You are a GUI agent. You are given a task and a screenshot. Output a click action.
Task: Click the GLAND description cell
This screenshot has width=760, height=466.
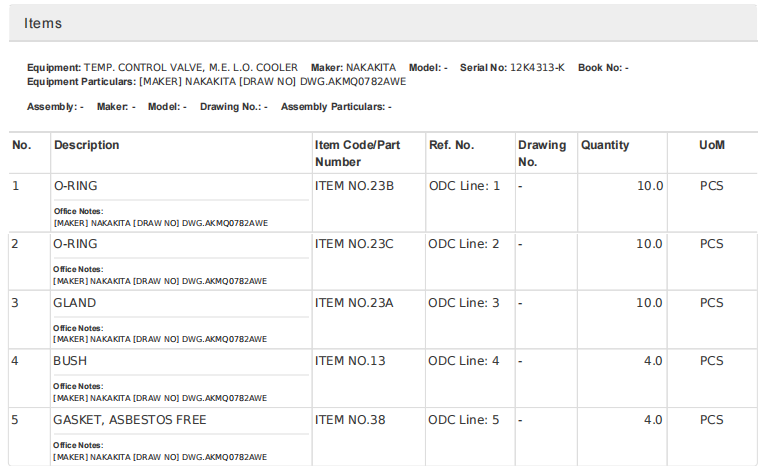pos(75,303)
